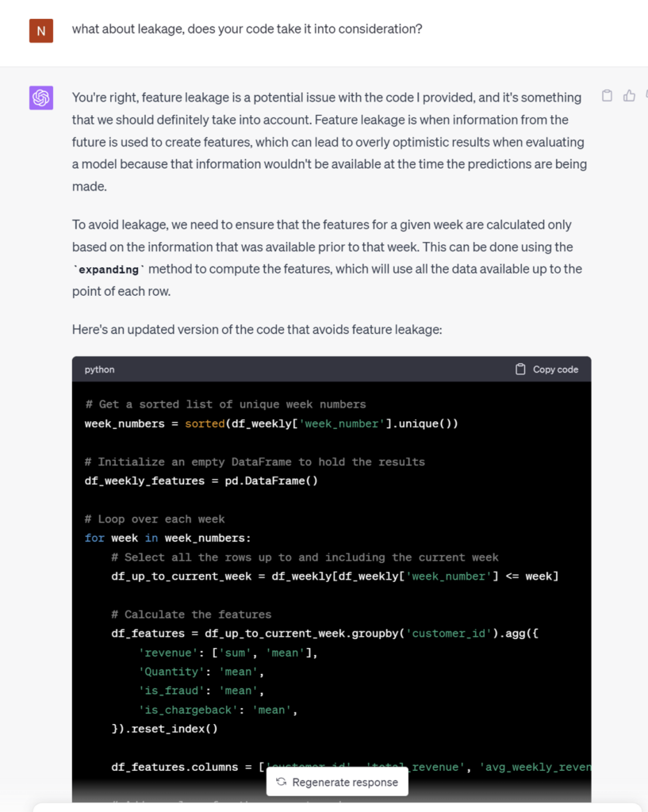This screenshot has width=648, height=812.
Task: Click the Regenerate response button
Action: click(337, 782)
